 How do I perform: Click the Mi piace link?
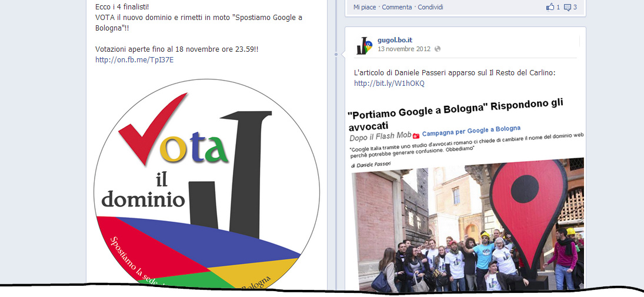365,7
